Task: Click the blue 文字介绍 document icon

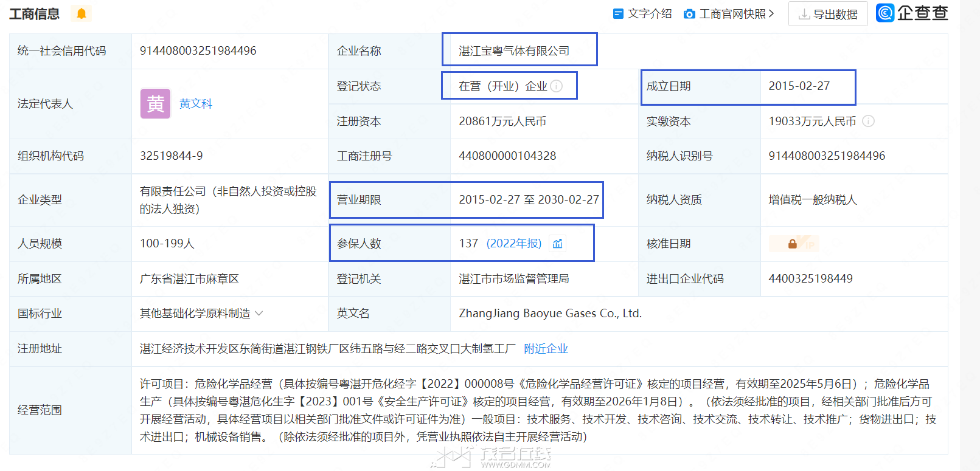Action: (618, 14)
